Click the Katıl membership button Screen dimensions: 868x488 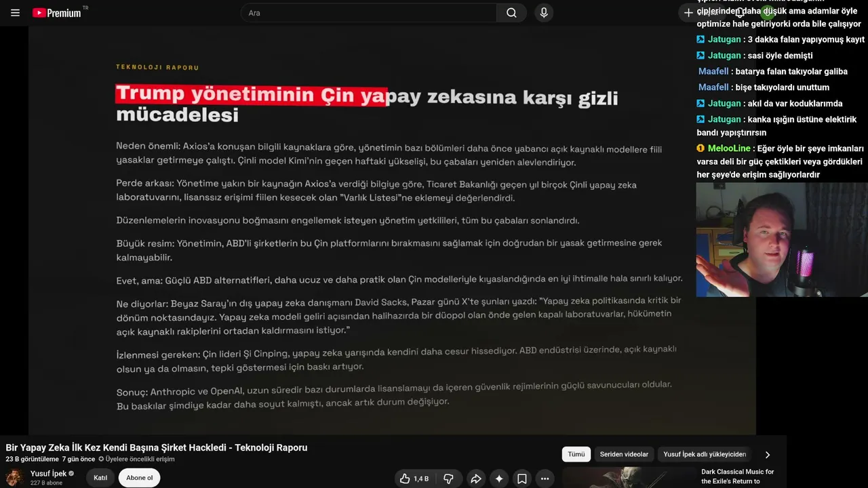tap(100, 478)
